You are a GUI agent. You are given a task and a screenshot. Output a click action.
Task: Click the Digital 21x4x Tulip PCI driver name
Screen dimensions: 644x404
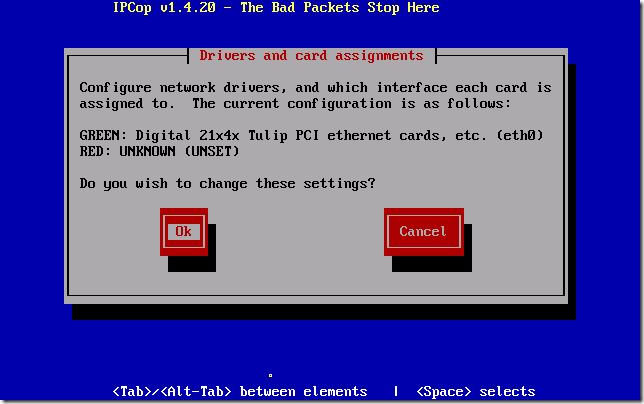227,135
